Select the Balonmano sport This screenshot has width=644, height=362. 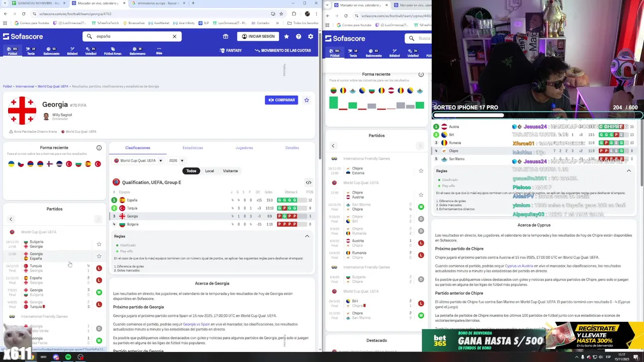click(137, 51)
